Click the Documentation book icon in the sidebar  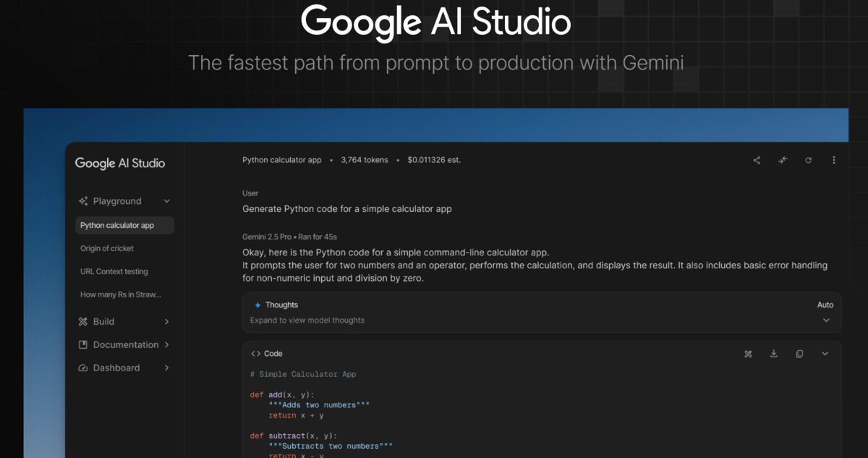pyautogui.click(x=83, y=344)
